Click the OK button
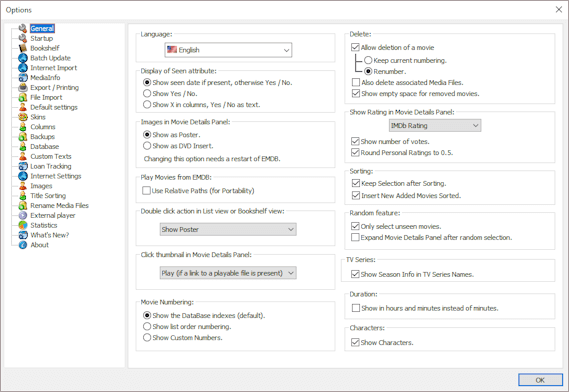 [540, 380]
